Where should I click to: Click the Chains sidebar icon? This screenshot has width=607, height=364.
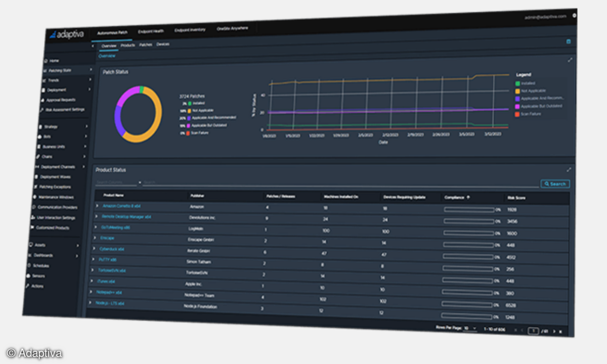[x=38, y=157]
